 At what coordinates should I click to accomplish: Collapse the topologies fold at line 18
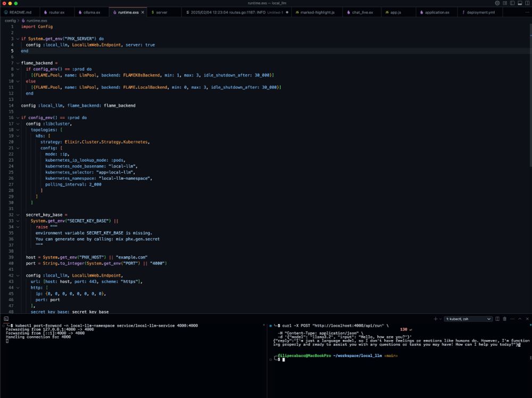pyautogui.click(x=18, y=130)
